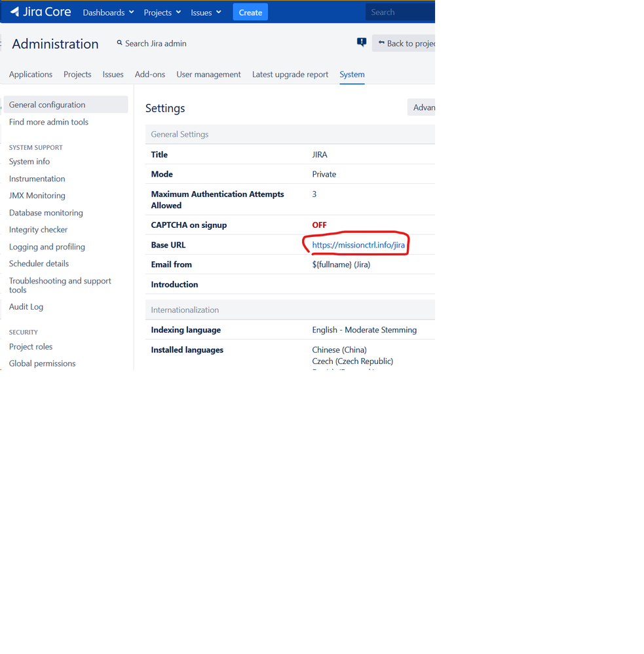This screenshot has width=644, height=654.
Task: Click the feedback speech bubble icon
Action: (362, 42)
